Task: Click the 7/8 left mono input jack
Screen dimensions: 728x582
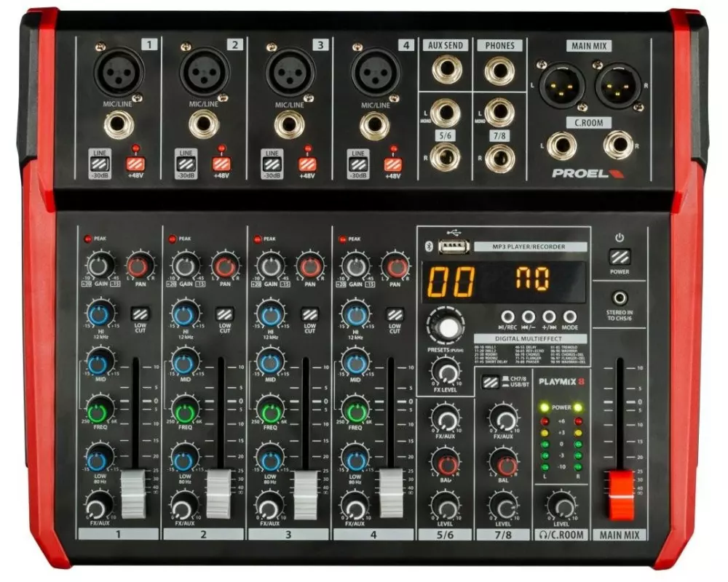Action: (499, 112)
